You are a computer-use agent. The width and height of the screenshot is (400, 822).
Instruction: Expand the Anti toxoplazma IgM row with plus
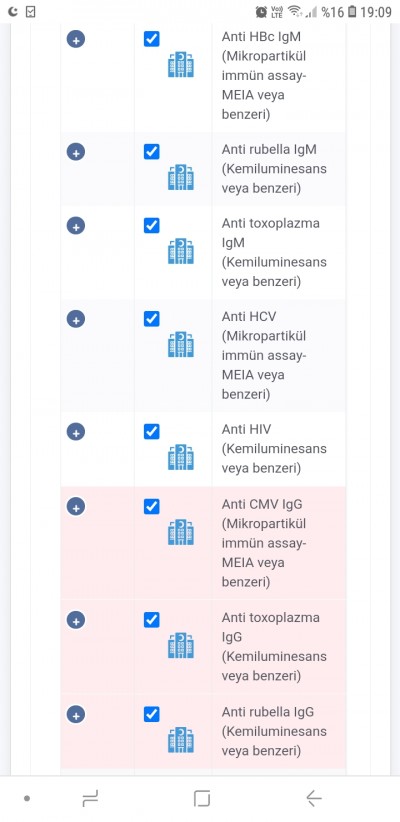click(76, 226)
